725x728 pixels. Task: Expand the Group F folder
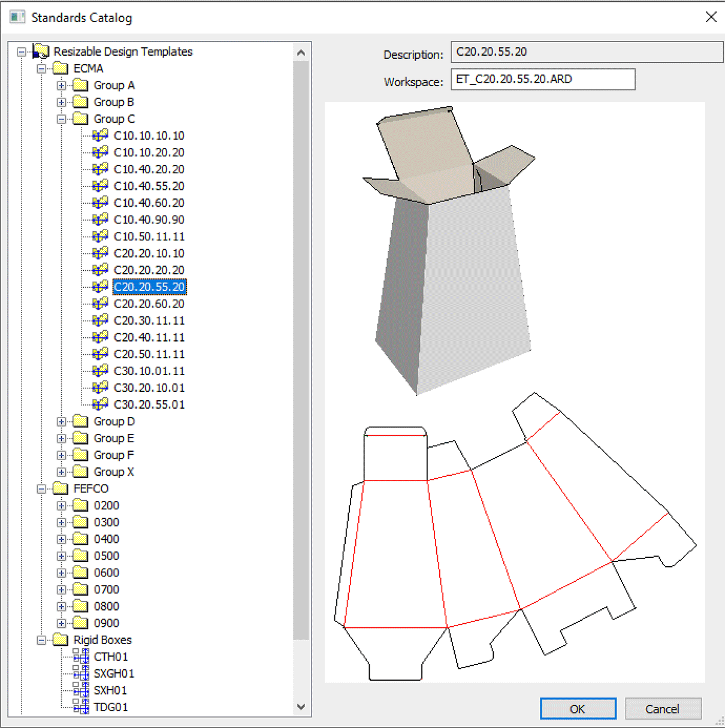point(61,455)
